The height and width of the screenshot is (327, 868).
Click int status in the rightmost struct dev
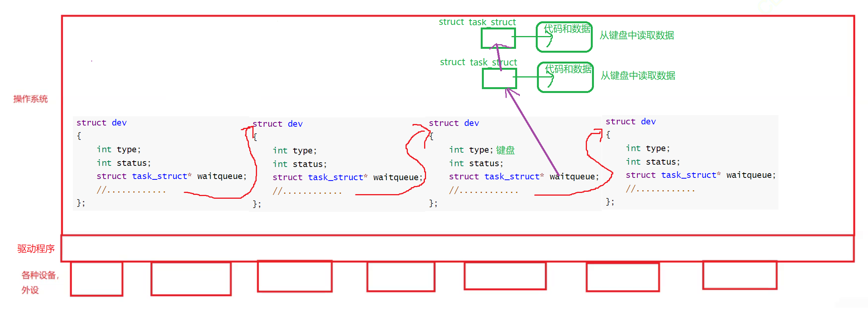(653, 162)
